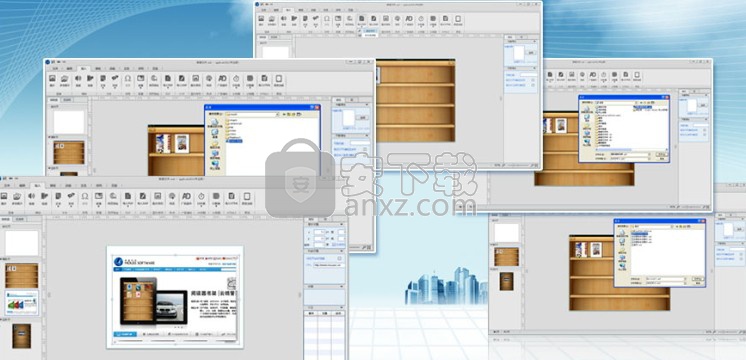The width and height of the screenshot is (746, 360).
Task: Select bookshelf thumbnail in web preview window
Action: click(21, 275)
